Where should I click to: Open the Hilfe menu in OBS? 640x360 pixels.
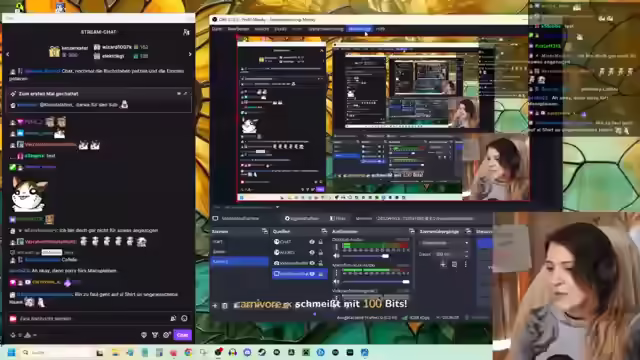click(380, 29)
